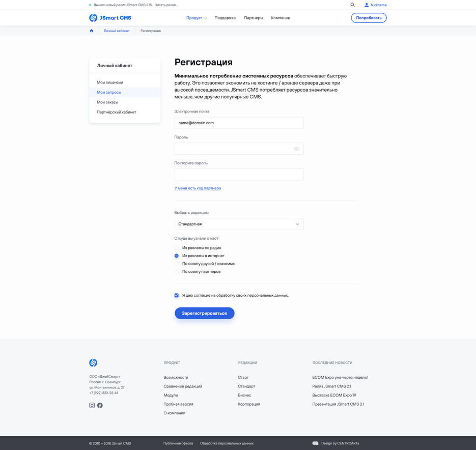Open 'Поддержка' in top navigation

[x=225, y=18]
